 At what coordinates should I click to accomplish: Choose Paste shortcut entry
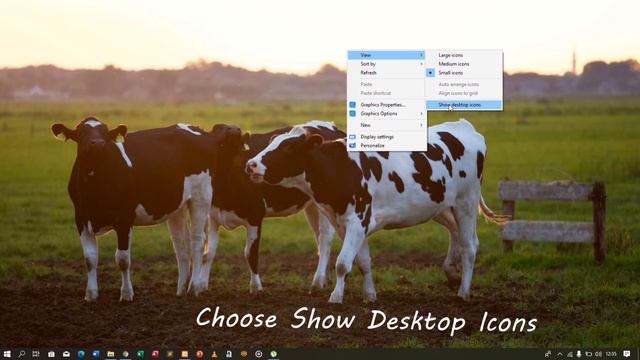click(x=386, y=93)
